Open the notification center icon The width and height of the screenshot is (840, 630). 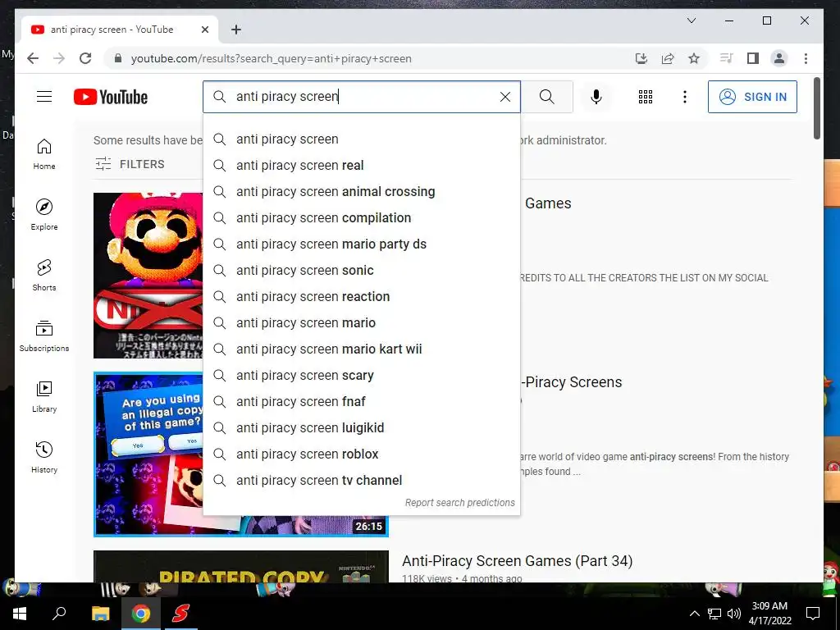[x=813, y=614]
